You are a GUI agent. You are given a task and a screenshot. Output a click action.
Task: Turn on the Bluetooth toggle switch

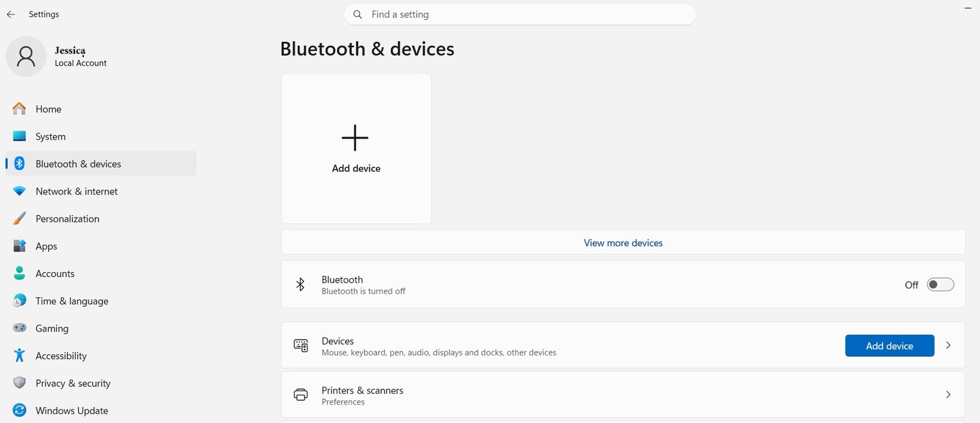[x=940, y=284]
